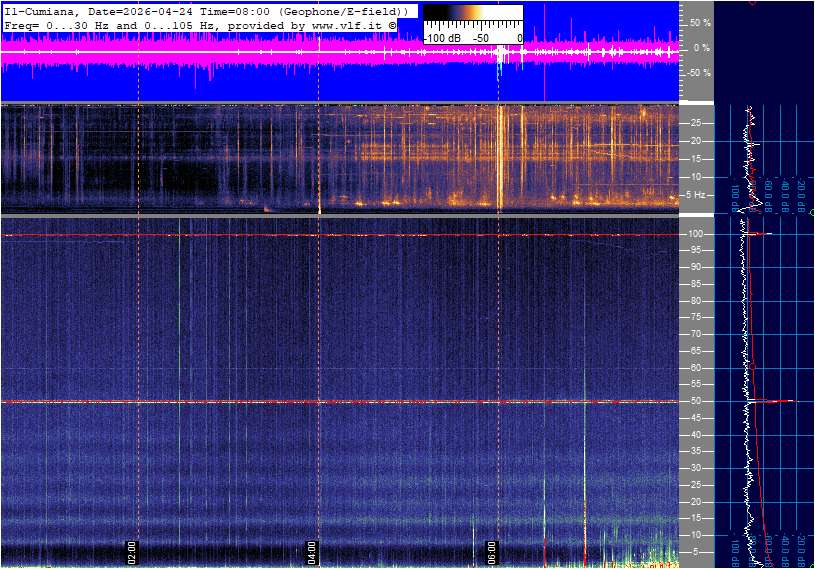The image size is (815, 569).
Task: Click the 50 % amplitude axis label
Action: (701, 22)
